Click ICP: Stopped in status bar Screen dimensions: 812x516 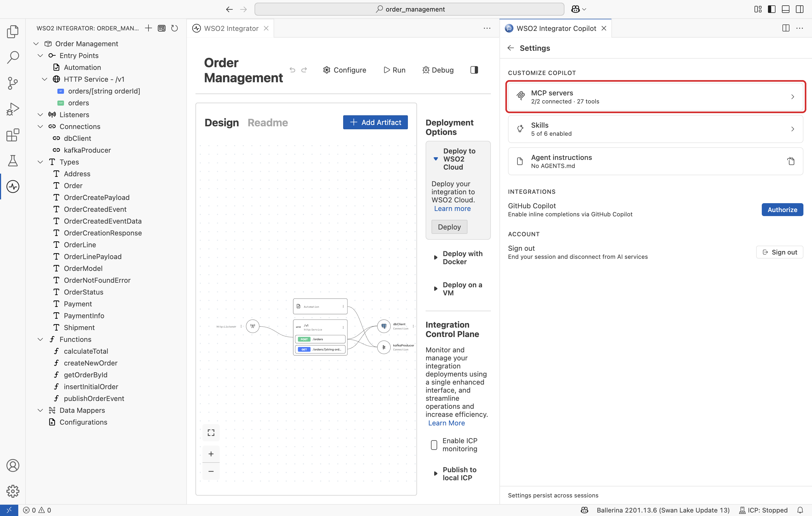(x=763, y=510)
